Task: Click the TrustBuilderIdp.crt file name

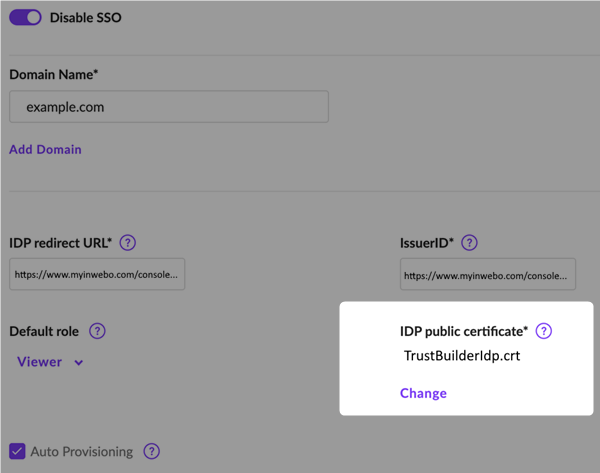Action: coord(462,356)
